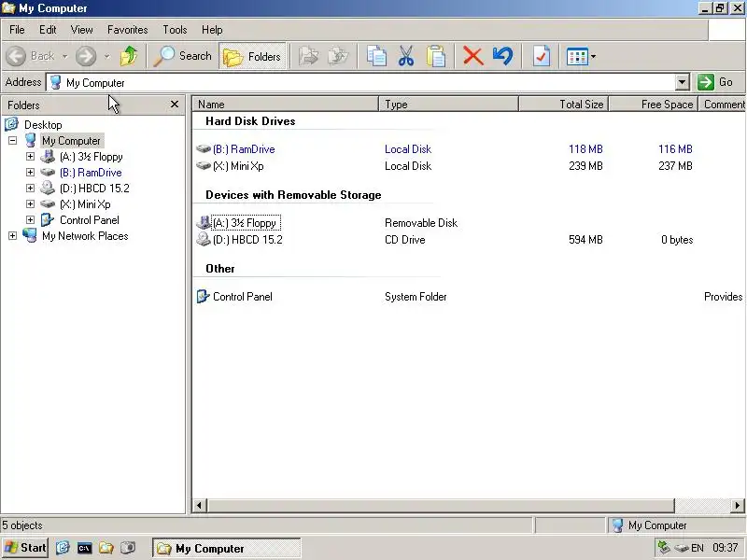This screenshot has width=747, height=560.
Task: Open the Help menu
Action: [212, 30]
